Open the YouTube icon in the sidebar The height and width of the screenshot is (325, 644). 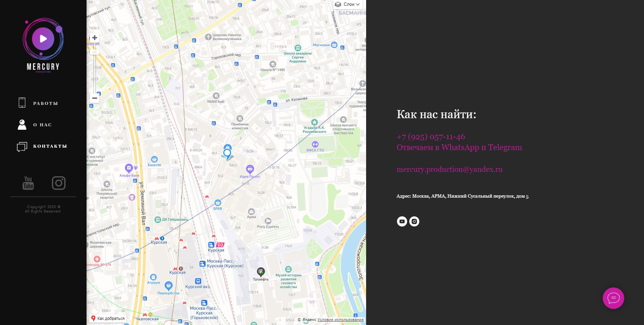pos(28,183)
